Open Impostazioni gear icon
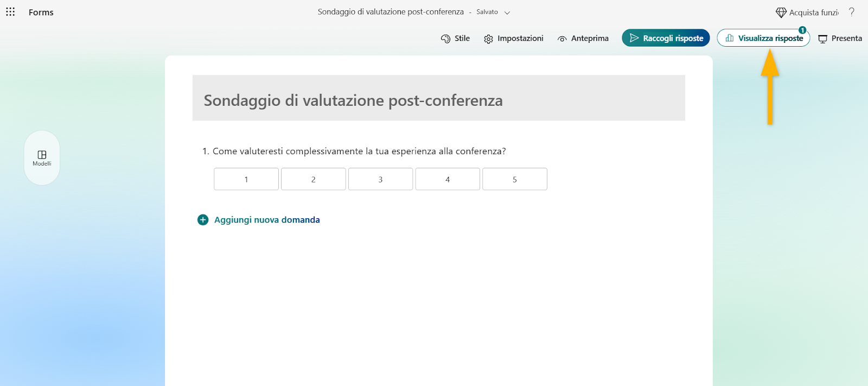Viewport: 868px width, 386px height. coord(488,39)
